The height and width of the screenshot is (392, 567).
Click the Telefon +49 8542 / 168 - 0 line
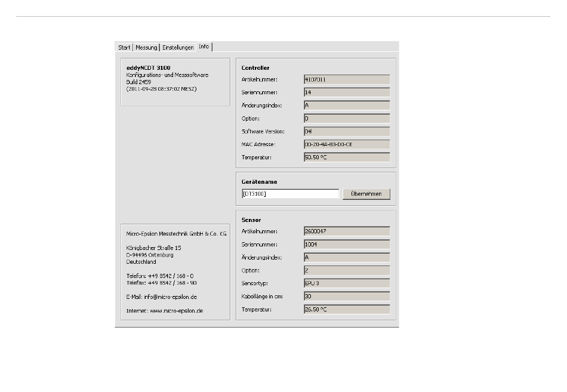point(160,276)
